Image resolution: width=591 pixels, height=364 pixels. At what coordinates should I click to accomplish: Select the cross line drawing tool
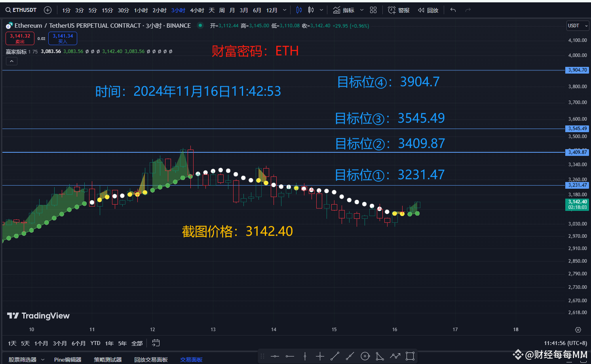tap(320, 356)
